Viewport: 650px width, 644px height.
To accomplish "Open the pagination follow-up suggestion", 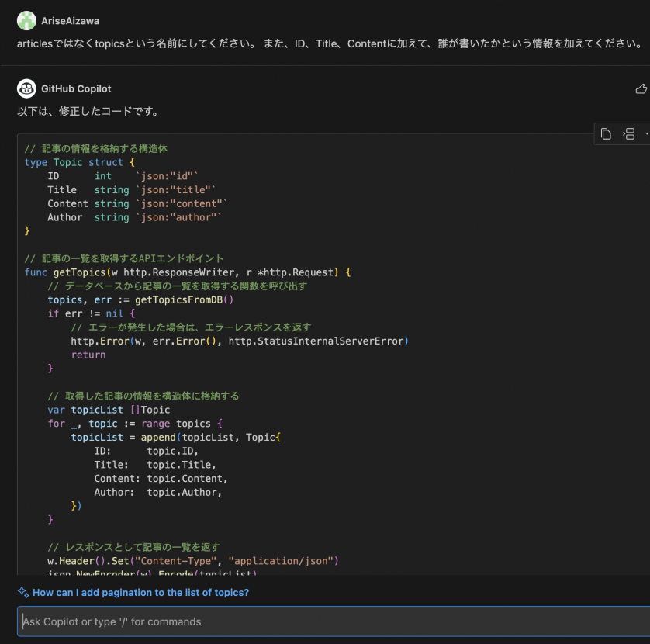I will pos(140,592).
